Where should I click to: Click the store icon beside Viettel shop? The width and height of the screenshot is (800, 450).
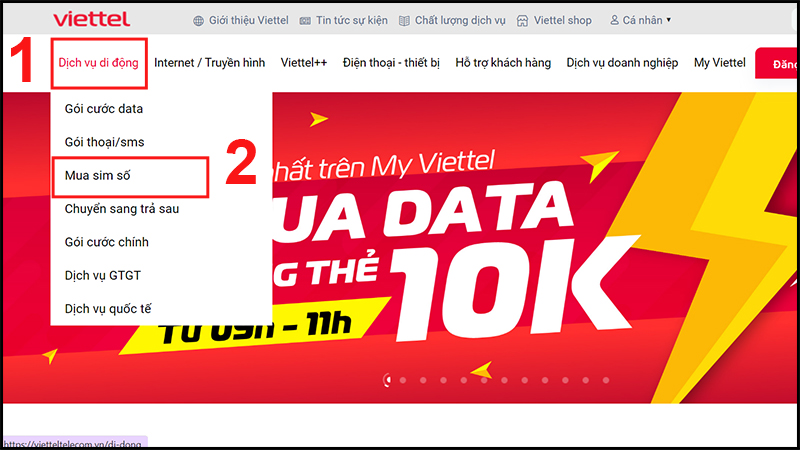(x=522, y=21)
